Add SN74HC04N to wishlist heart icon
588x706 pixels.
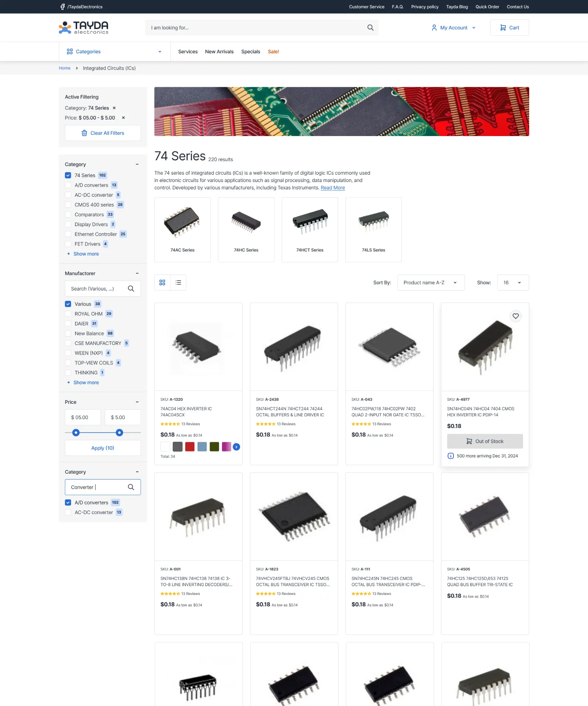tap(516, 316)
